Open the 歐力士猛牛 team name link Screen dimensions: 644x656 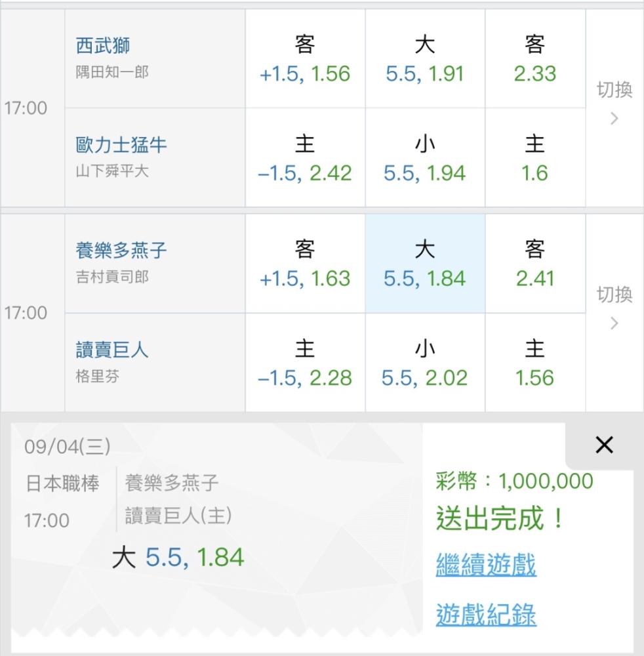pyautogui.click(x=121, y=145)
